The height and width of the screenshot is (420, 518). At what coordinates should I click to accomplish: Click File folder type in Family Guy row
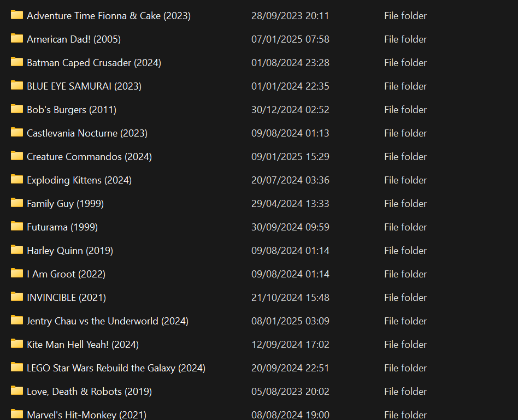405,204
